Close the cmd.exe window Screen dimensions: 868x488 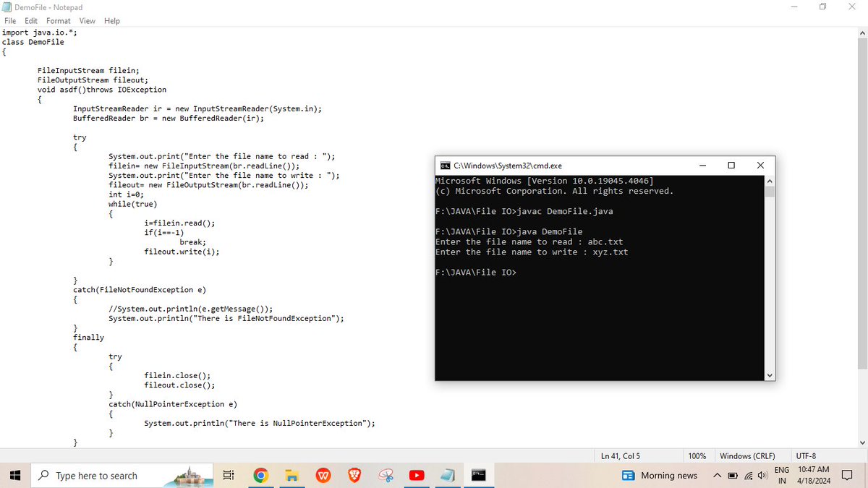point(760,166)
